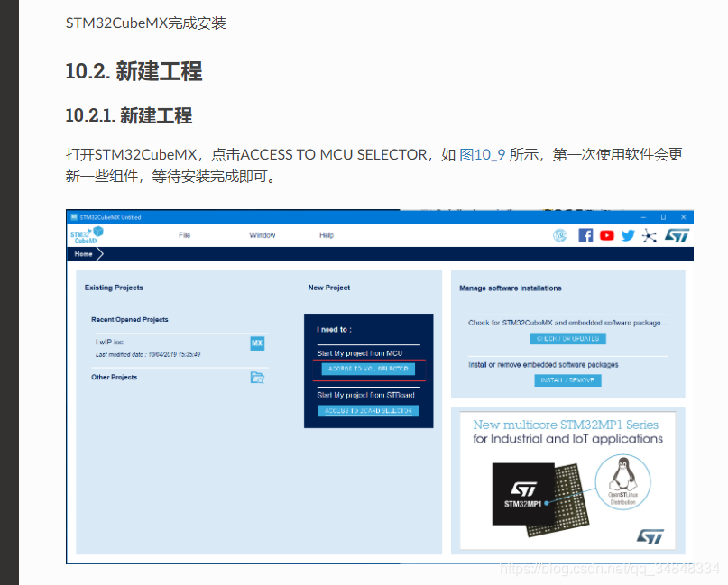Click ACCESS TO BOARD SELECTOR button

(x=369, y=410)
